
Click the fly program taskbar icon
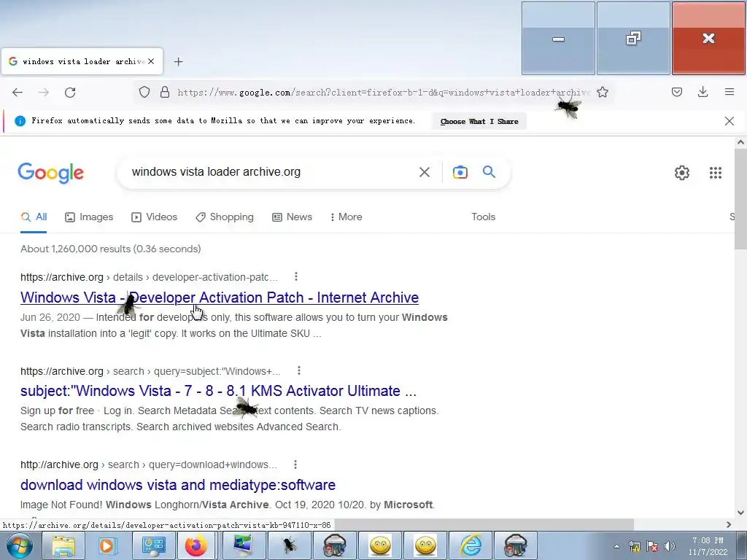click(289, 545)
